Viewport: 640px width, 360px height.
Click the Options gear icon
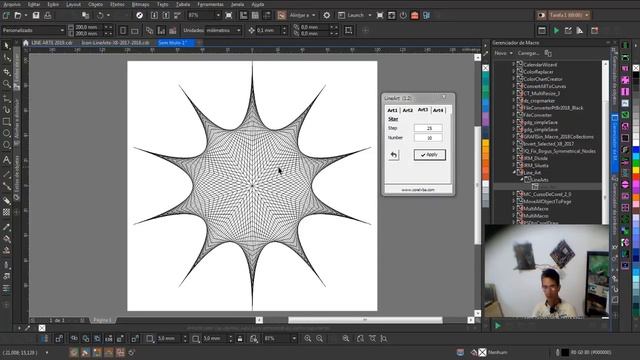click(x=327, y=16)
